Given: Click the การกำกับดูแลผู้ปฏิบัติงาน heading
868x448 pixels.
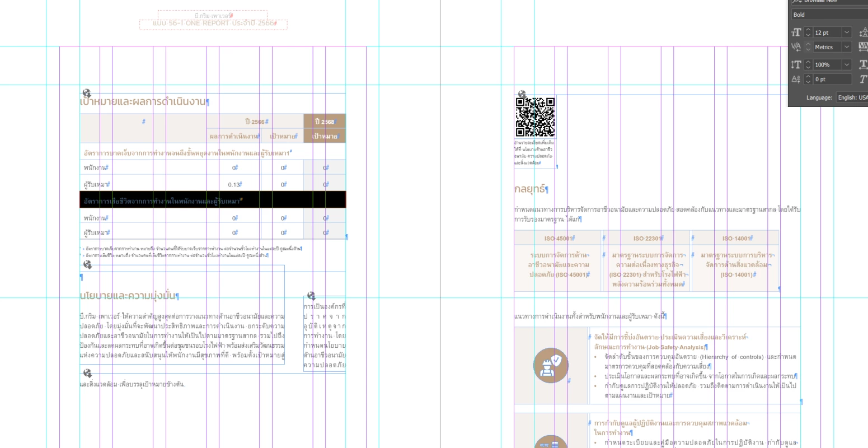Looking at the screenshot, I should tap(670, 428).
